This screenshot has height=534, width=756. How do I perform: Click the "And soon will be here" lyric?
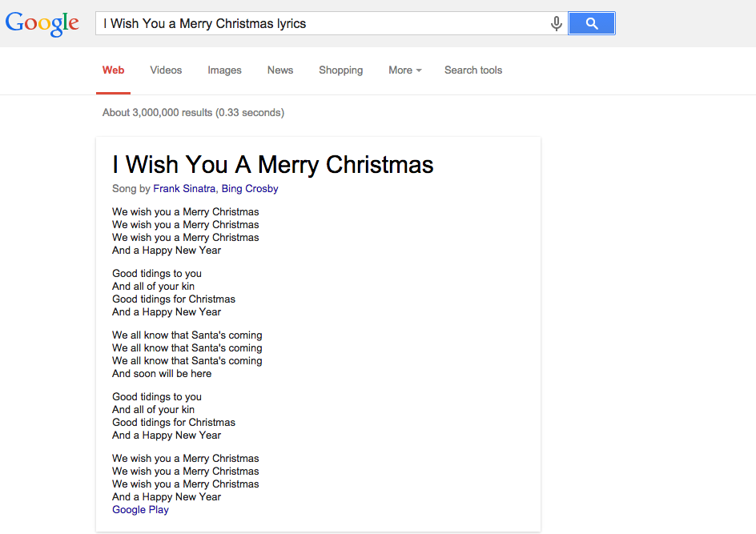point(162,374)
